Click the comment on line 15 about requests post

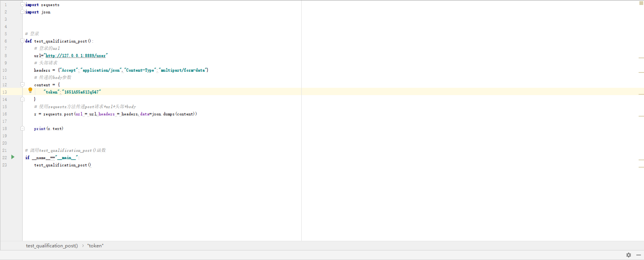[x=85, y=107]
